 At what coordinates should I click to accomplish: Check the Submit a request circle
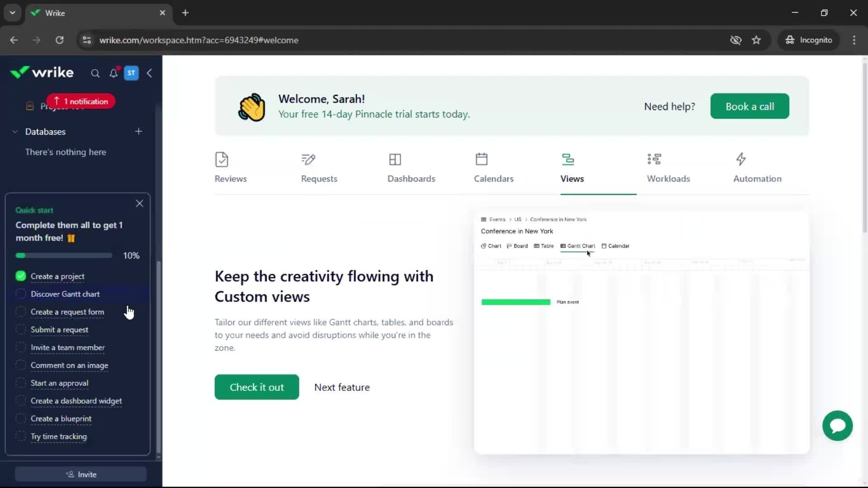click(x=21, y=330)
